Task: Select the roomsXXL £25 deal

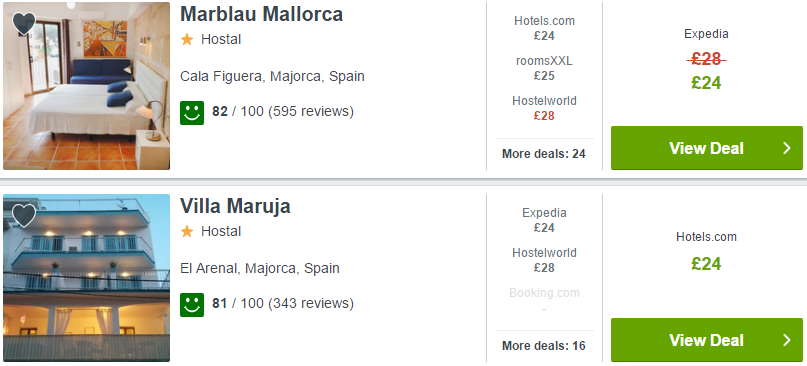Action: (544, 68)
